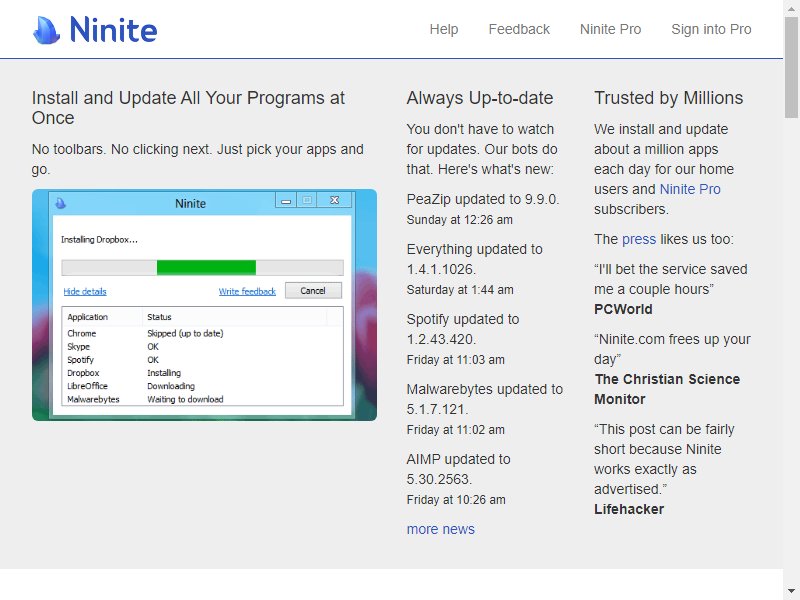Click the minimize icon in installer screenshot
The height and width of the screenshot is (600, 800).
tap(286, 200)
